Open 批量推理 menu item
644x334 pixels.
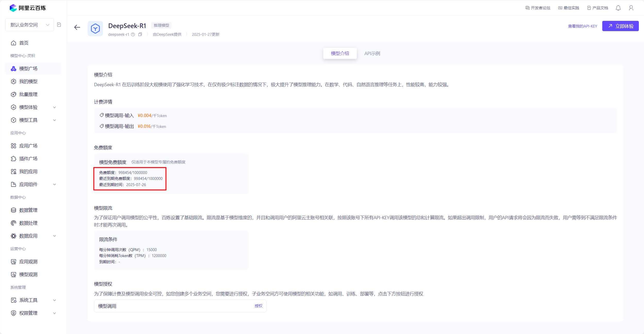(33, 94)
